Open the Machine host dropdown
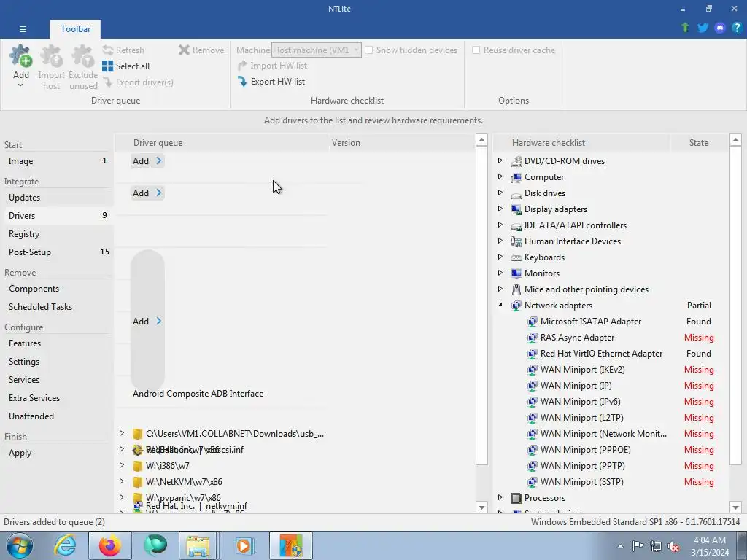Screen dimensions: 747x560 (x=317, y=50)
